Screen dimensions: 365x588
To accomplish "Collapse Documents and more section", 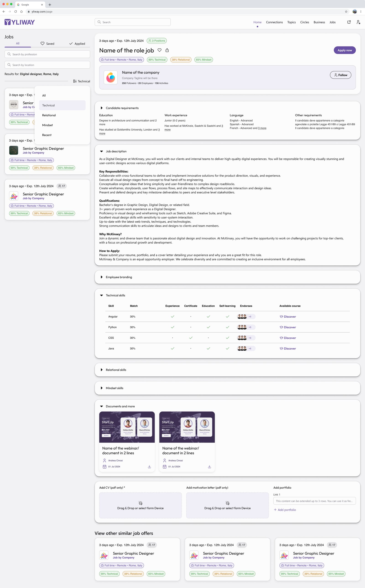I will (102, 406).
